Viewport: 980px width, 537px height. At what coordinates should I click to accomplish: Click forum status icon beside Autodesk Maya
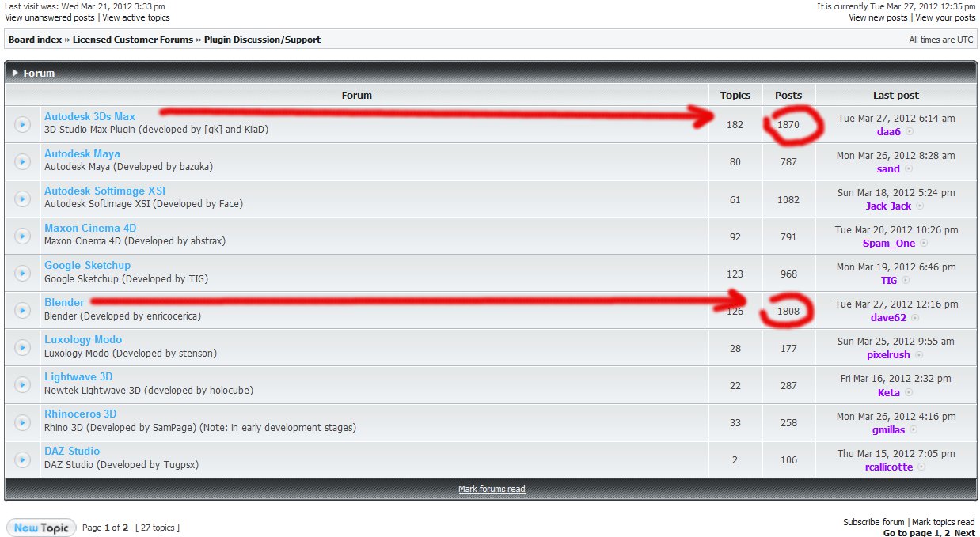(x=22, y=161)
